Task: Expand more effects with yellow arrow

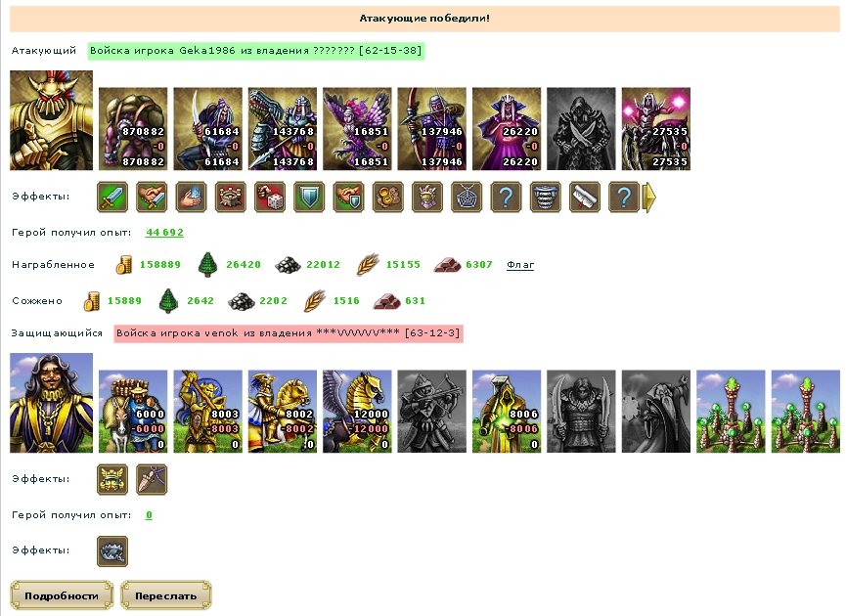Action: tap(649, 197)
